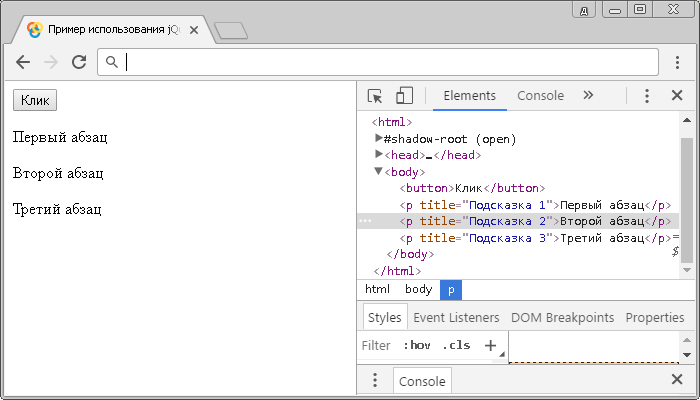Select the Подсказка 2 paragraph node

pos(535,221)
